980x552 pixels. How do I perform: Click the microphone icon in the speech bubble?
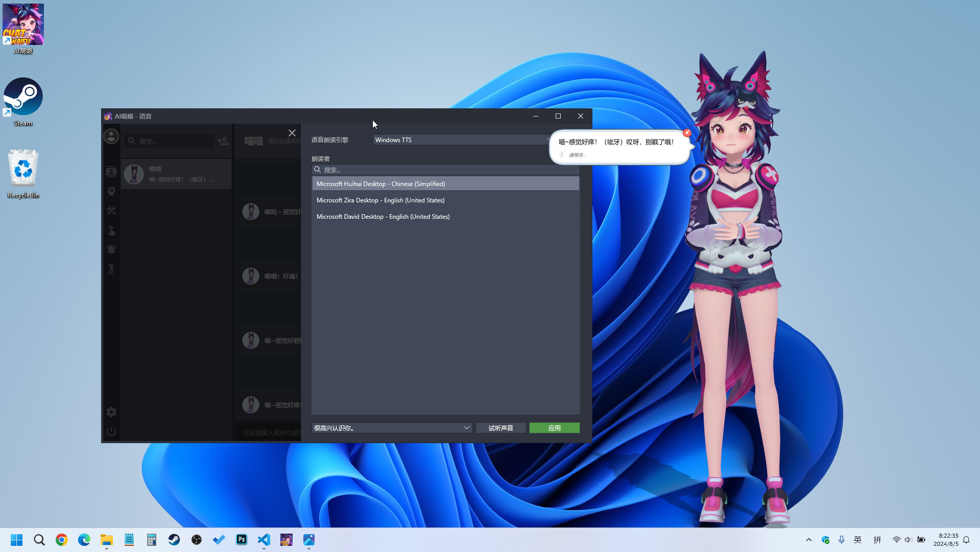click(562, 154)
